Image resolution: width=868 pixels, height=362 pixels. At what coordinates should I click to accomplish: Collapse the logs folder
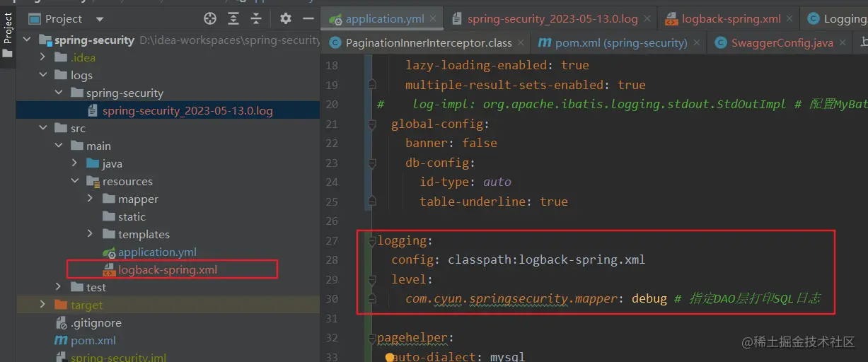pyautogui.click(x=43, y=76)
